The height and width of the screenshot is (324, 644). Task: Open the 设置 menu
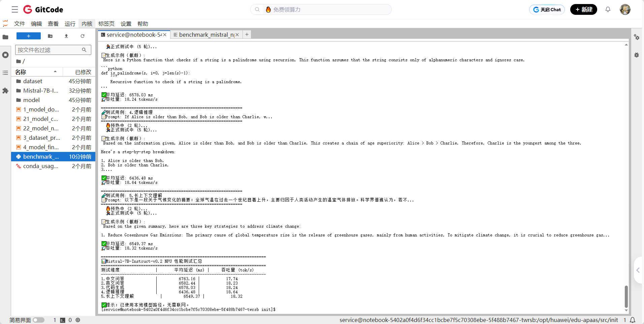[x=126, y=24]
